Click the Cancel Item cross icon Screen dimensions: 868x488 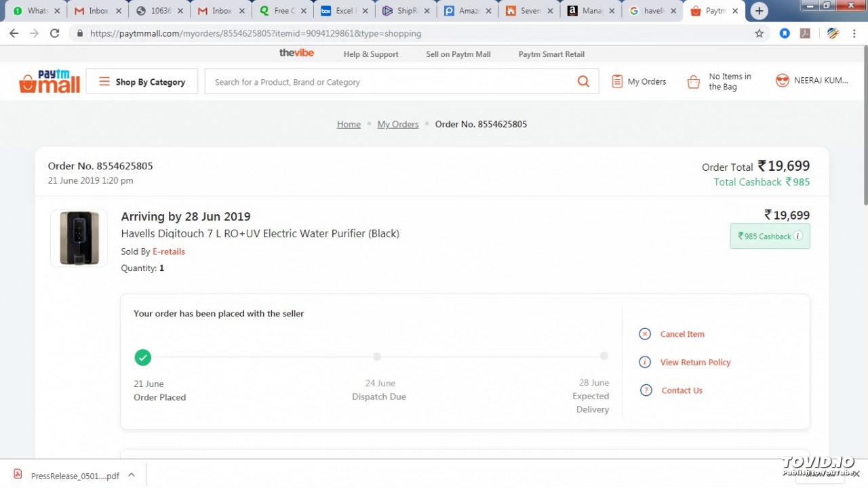point(645,333)
